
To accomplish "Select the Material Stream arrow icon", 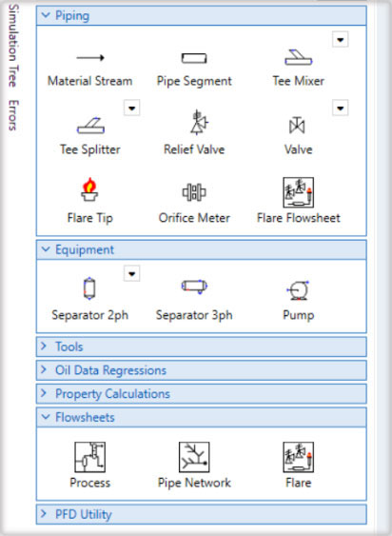I will click(90, 58).
